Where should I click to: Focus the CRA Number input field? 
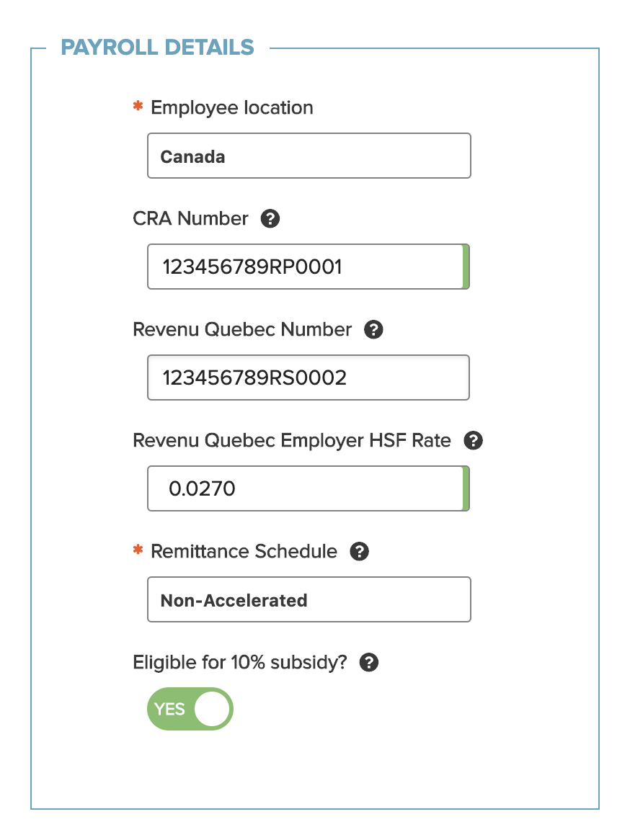tap(309, 267)
